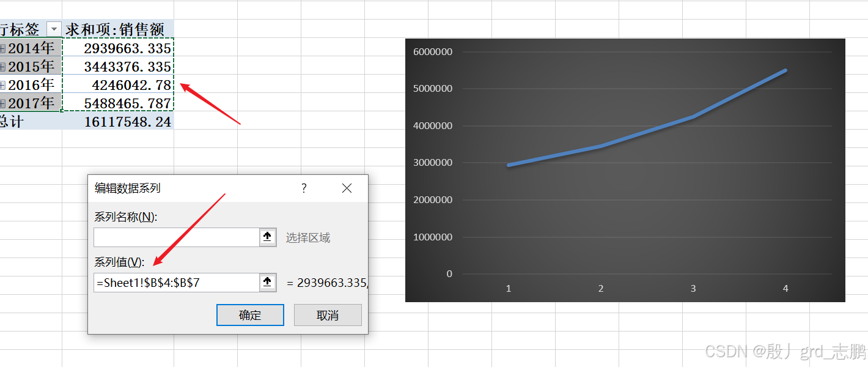Click the 6000000 axis label on chart
The image size is (868, 367).
[433, 52]
